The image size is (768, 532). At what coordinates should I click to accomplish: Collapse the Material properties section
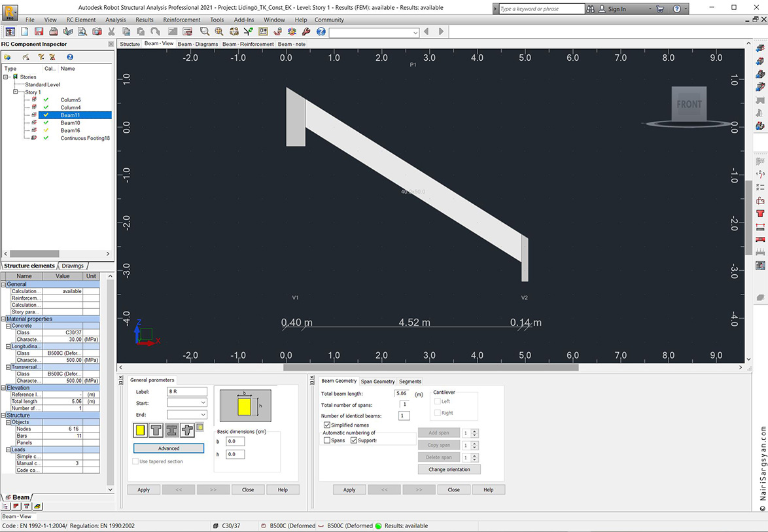[3, 319]
